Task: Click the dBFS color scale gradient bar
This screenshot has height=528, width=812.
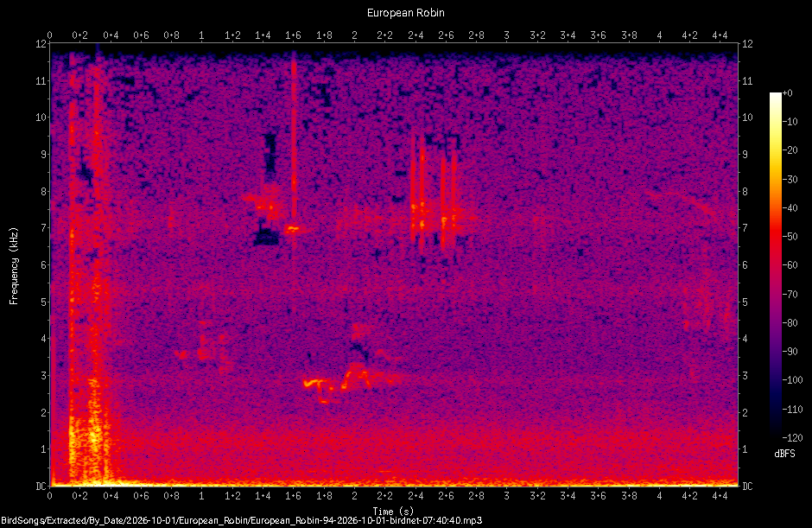Action: pyautogui.click(x=775, y=264)
